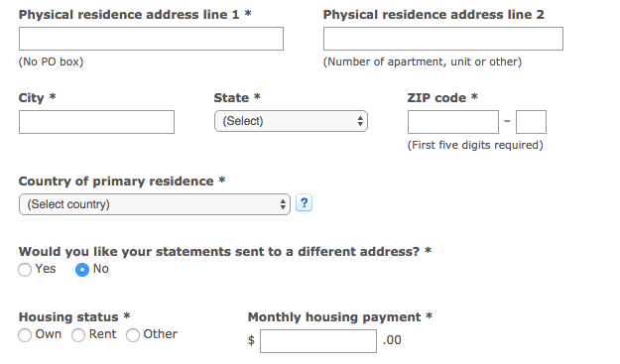Click the ZIP code extension field
Viewport: 620px width, 364px height.
point(531,122)
